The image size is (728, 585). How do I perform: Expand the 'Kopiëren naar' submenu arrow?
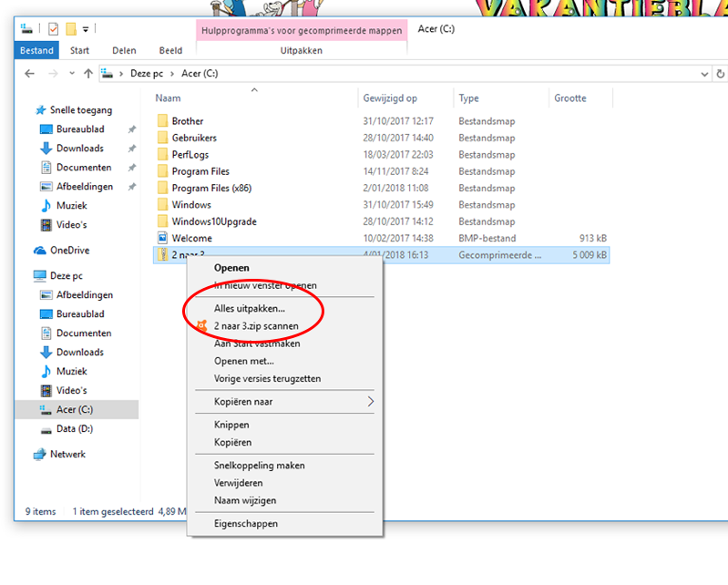[370, 402]
